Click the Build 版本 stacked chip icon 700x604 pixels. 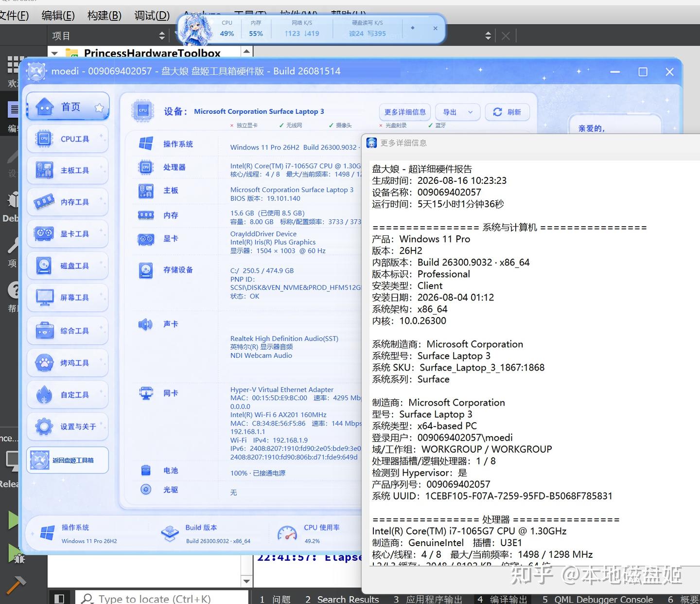coord(170,533)
